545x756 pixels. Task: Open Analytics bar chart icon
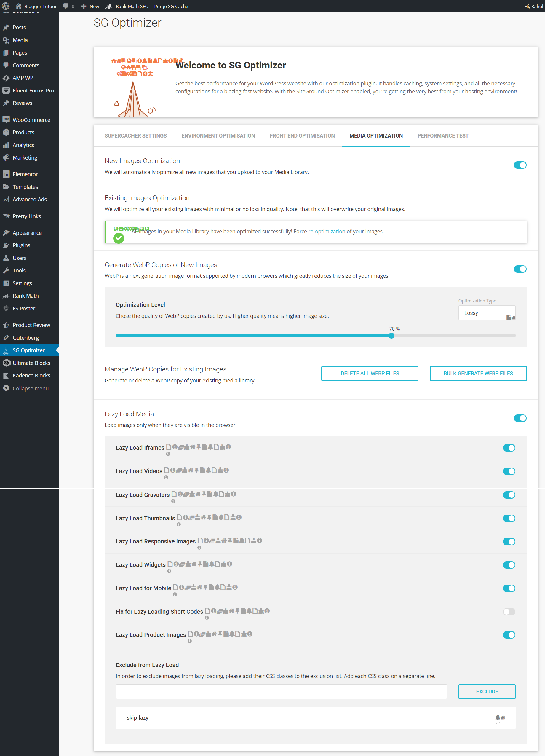pyautogui.click(x=6, y=145)
